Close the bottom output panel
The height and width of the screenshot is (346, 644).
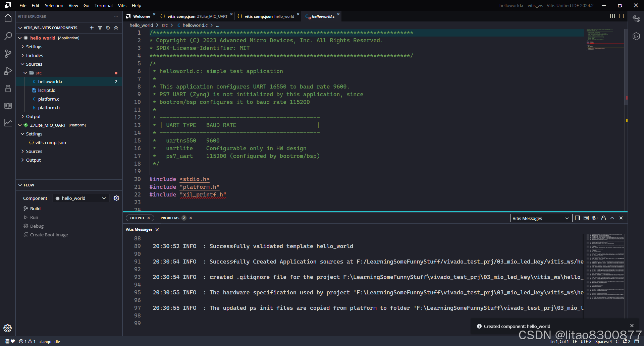(x=621, y=218)
